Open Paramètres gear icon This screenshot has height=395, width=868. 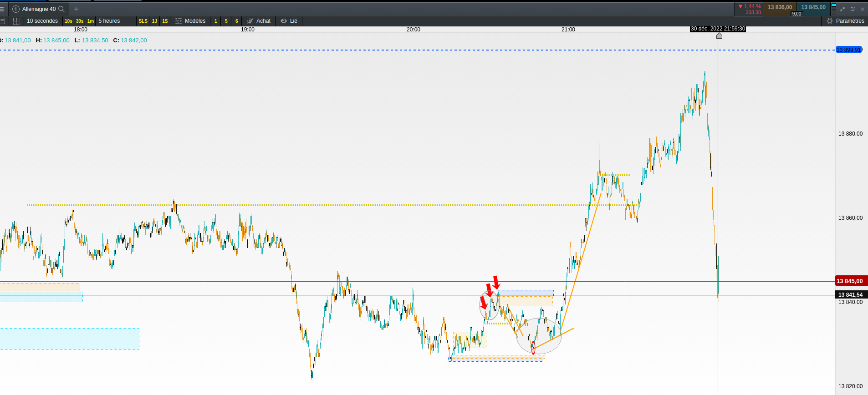coord(830,21)
